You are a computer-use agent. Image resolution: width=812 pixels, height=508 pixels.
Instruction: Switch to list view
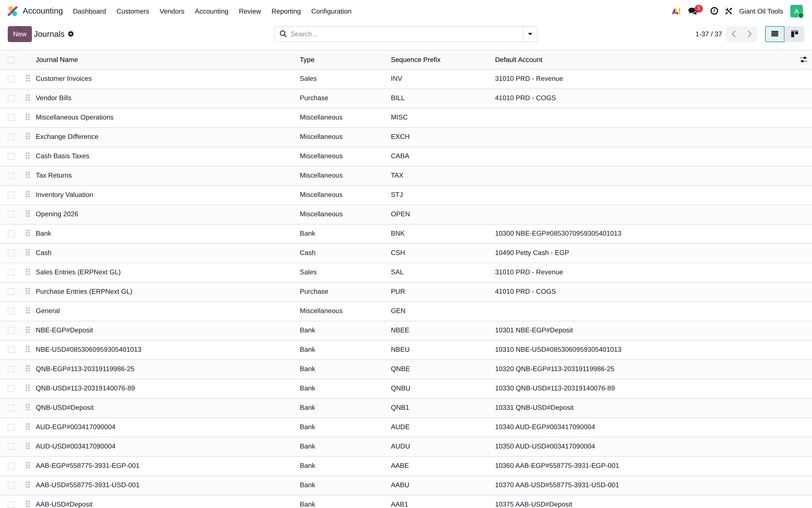[775, 34]
